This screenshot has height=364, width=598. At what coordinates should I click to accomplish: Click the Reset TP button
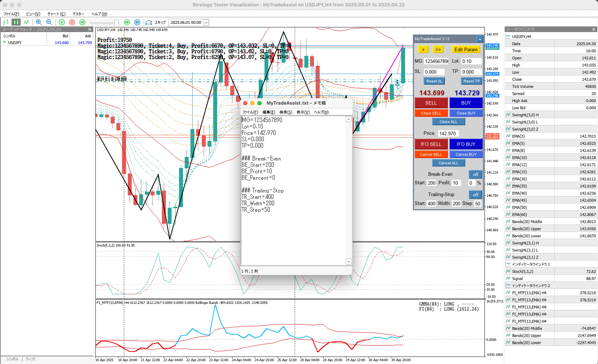(471, 81)
